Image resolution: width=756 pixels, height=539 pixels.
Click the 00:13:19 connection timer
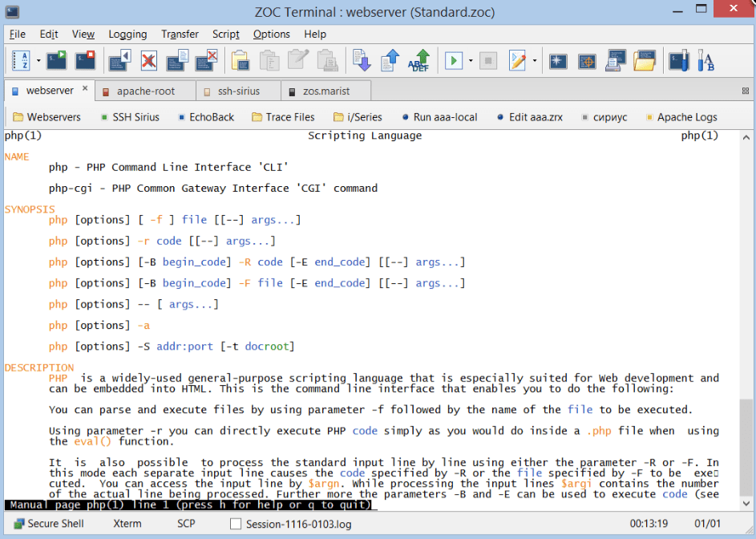pyautogui.click(x=649, y=524)
